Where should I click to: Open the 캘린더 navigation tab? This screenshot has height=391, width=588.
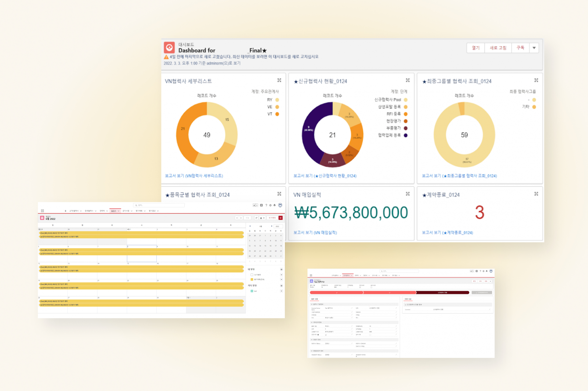tap(114, 211)
